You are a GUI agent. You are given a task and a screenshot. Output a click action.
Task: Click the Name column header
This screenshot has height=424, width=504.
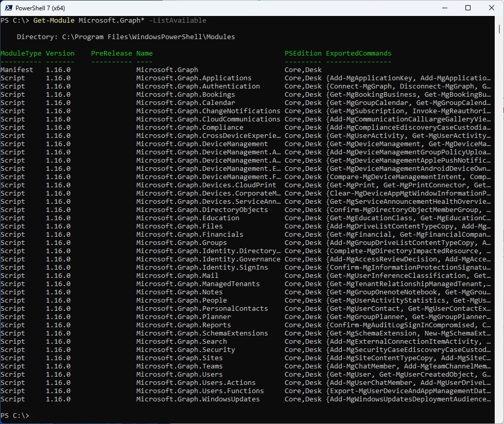click(144, 54)
